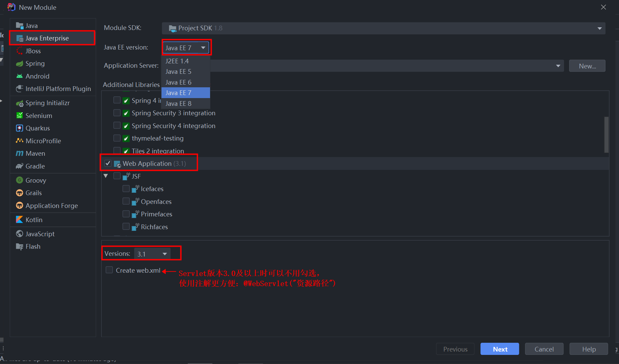619x364 pixels.
Task: Select the Selenium icon
Action: click(x=20, y=116)
